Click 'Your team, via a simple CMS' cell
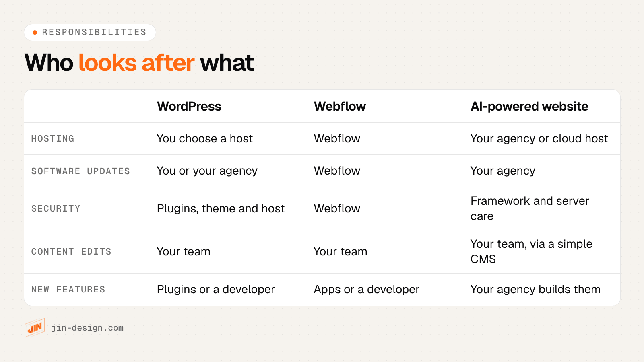The image size is (644, 362). (531, 251)
